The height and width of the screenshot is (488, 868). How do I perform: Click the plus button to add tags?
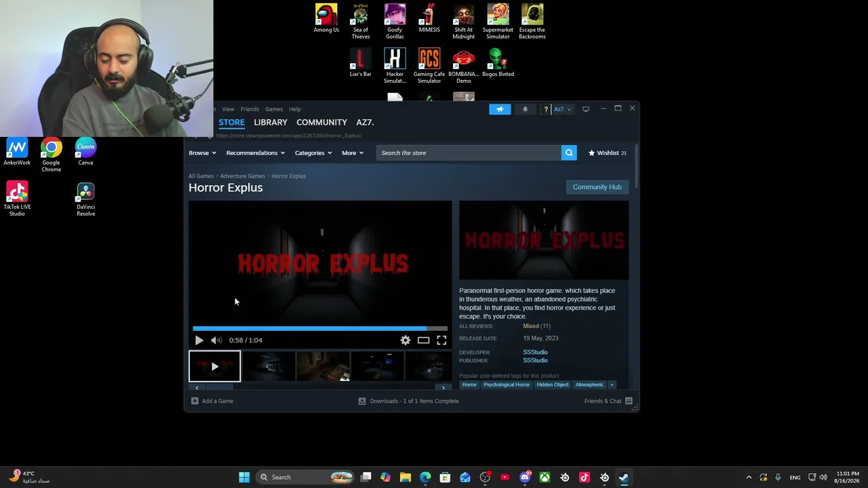[612, 385]
